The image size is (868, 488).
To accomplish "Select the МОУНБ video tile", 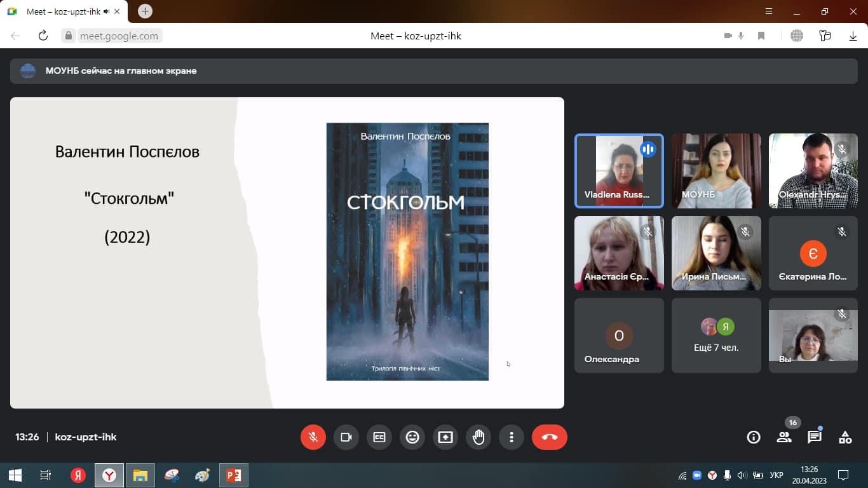I will (716, 171).
